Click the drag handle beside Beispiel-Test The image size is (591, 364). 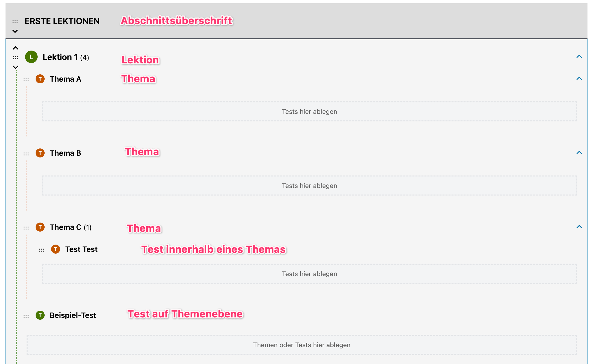point(26,316)
